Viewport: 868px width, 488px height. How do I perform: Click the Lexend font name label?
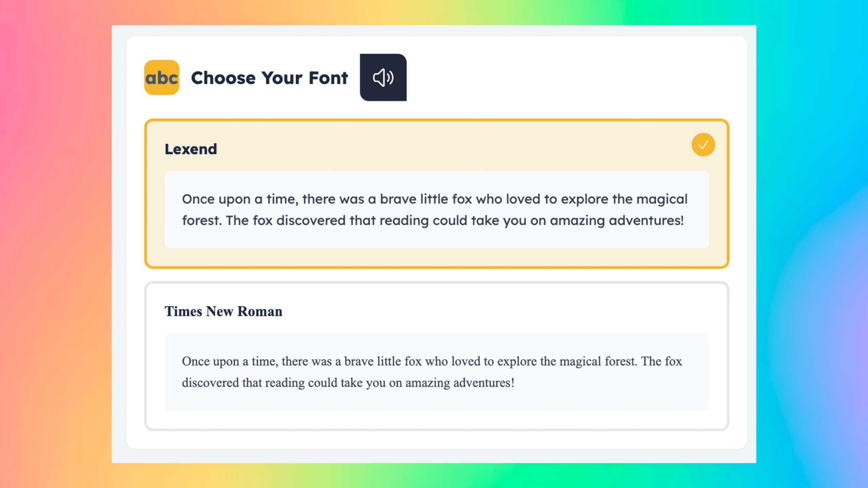coord(191,149)
